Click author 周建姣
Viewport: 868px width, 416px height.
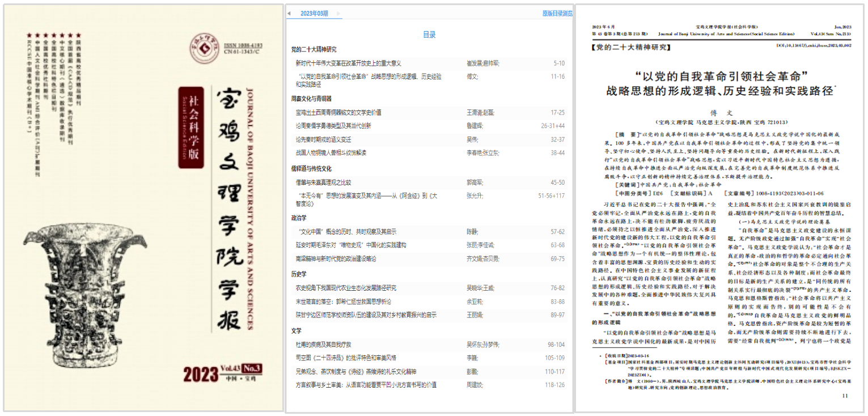[x=475, y=385]
